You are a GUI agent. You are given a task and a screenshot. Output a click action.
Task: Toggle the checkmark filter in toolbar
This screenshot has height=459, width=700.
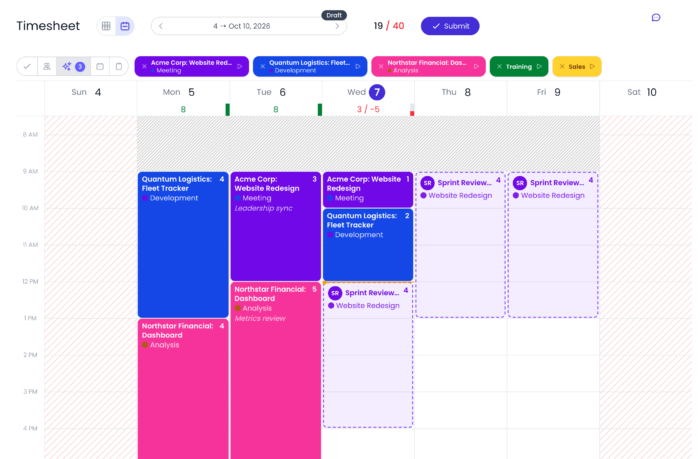click(x=27, y=67)
